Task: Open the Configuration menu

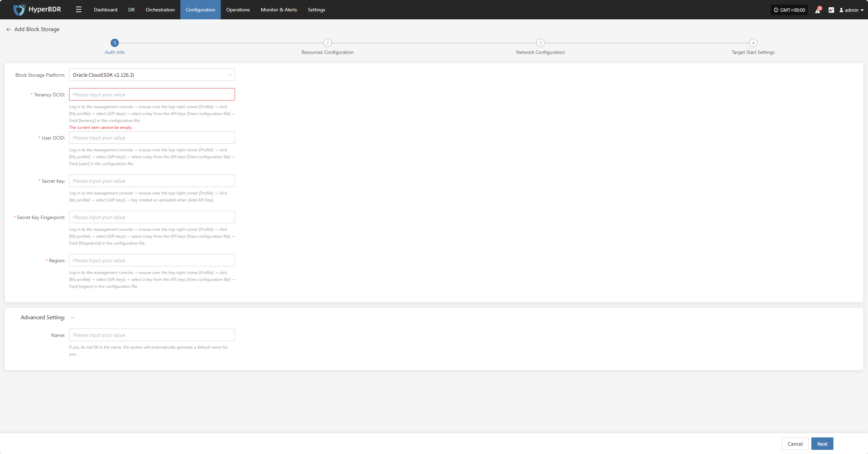Action: click(200, 10)
